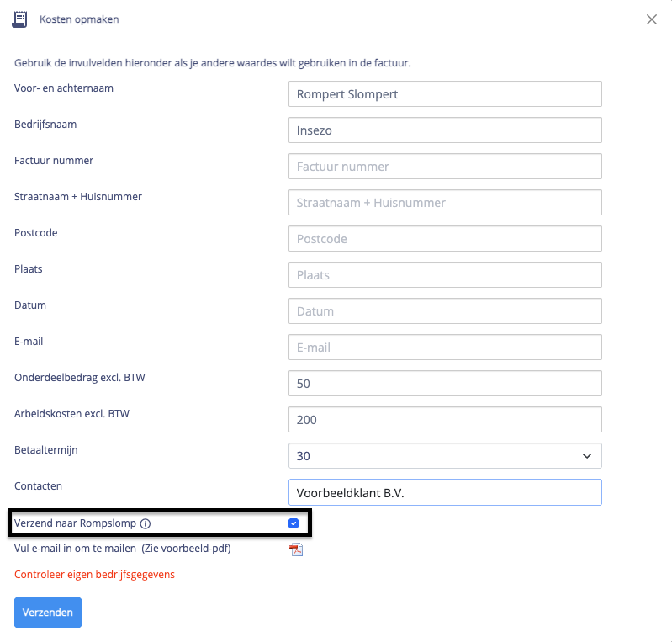Select the Straatnaam + Huisnummer input

tap(445, 202)
